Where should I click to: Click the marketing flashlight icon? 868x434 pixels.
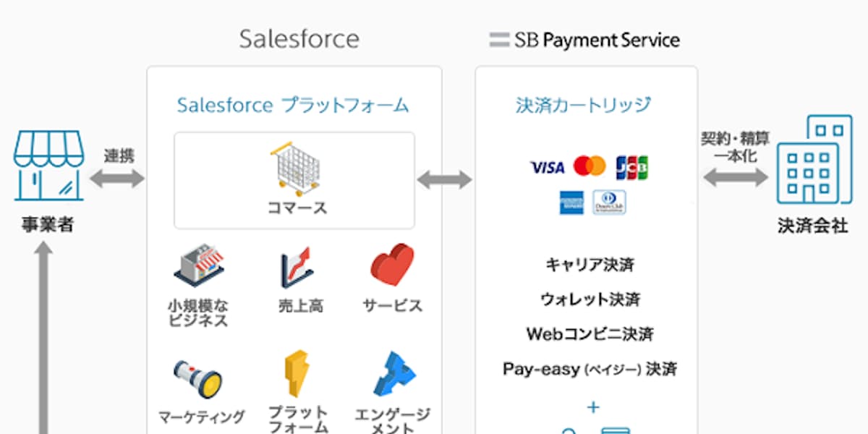197,378
